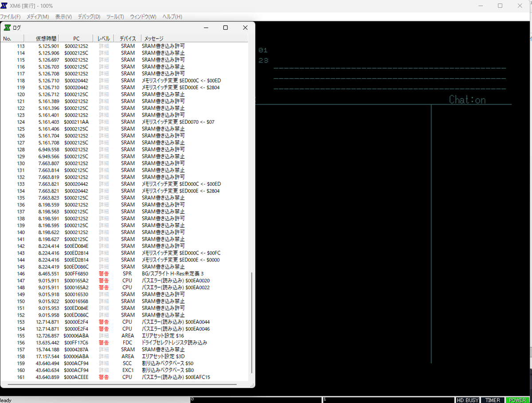
Task: Click virtual time 17.157.544 in row 158
Action: click(47, 356)
